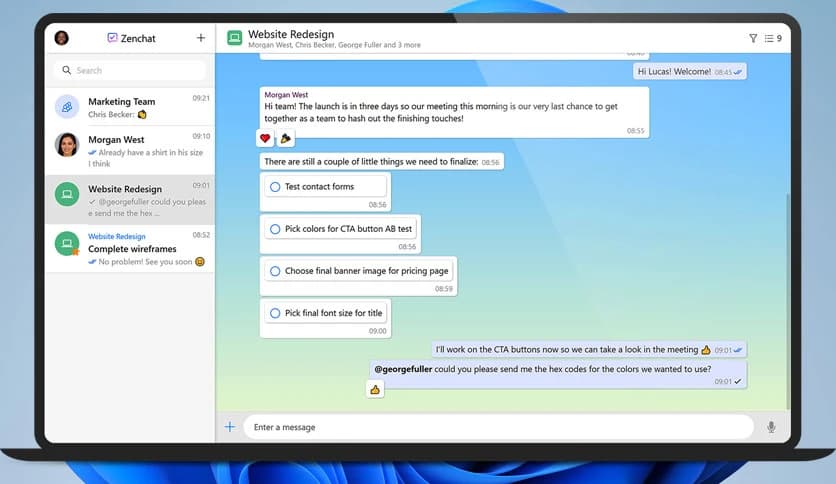
Task: Check off Choose final banner image task
Action: [x=275, y=271]
